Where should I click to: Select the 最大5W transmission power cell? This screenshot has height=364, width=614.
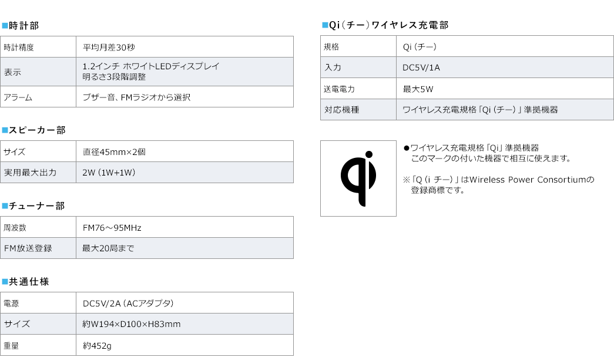point(505,89)
